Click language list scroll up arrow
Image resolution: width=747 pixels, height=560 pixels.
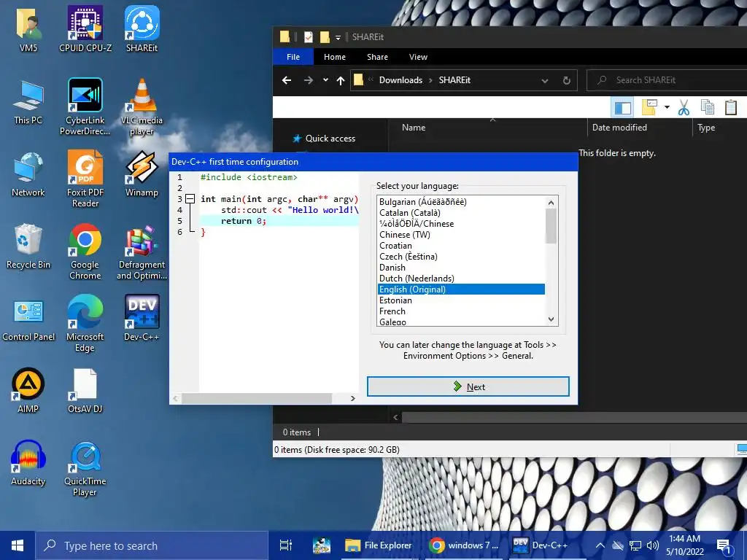[x=551, y=203]
